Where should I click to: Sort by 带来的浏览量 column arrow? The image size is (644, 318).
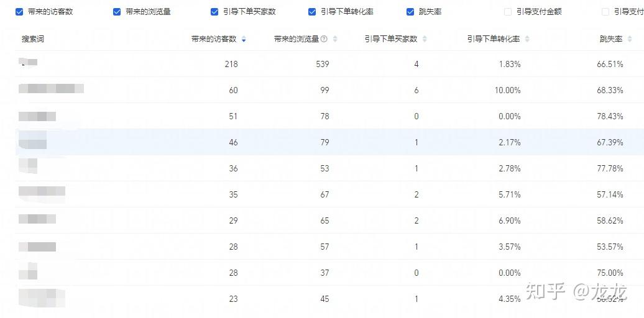(335, 39)
